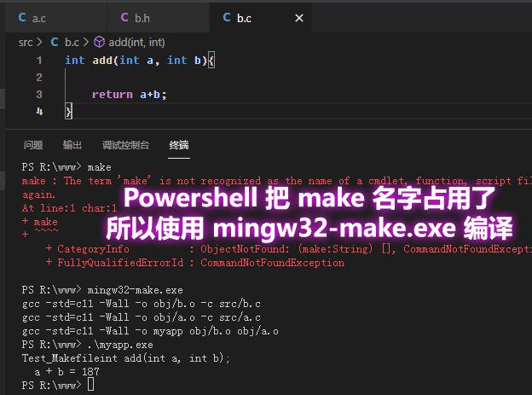Image resolution: width=532 pixels, height=395 pixels.
Task: Click the closing brace on line 4
Action: [68, 112]
